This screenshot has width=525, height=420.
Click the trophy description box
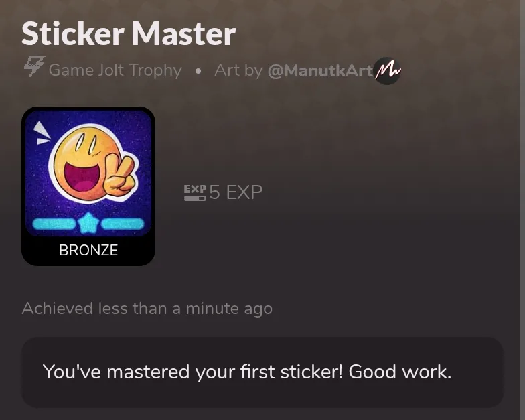click(262, 372)
